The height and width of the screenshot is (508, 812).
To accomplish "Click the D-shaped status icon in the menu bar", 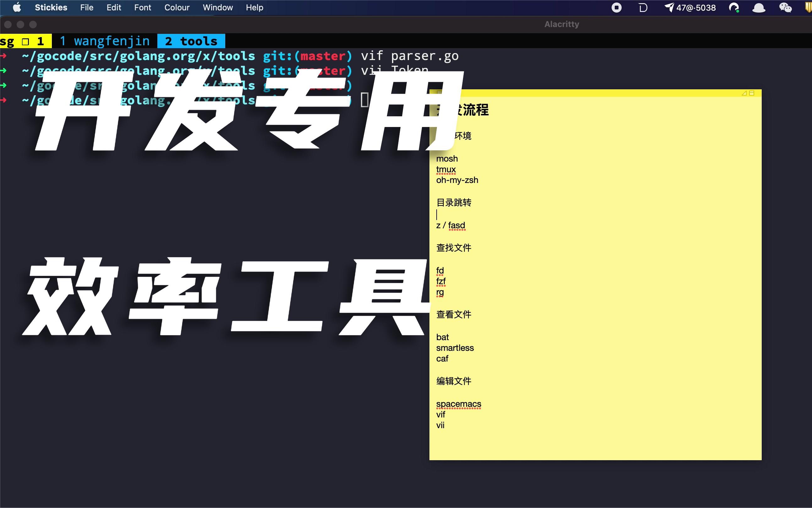I will tap(643, 8).
